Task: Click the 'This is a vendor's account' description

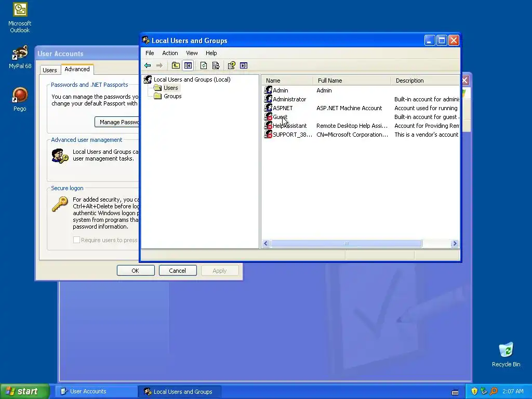Action: 426,135
